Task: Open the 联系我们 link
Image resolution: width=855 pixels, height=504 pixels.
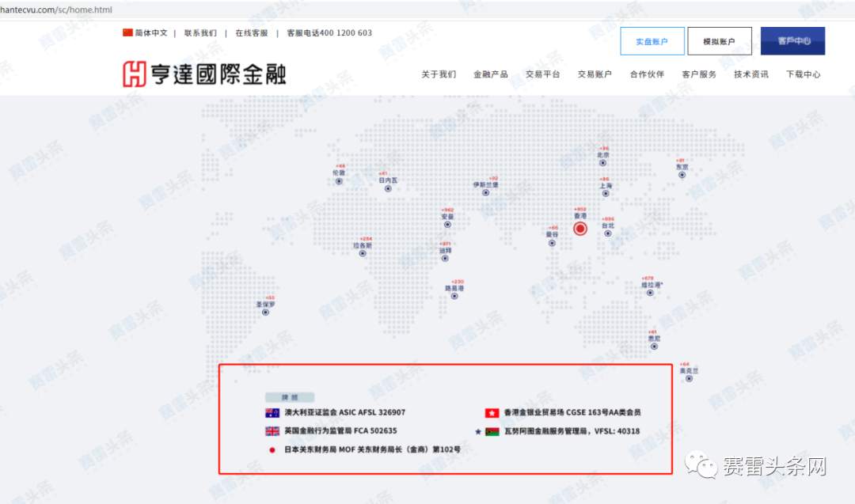Action: pyautogui.click(x=200, y=32)
